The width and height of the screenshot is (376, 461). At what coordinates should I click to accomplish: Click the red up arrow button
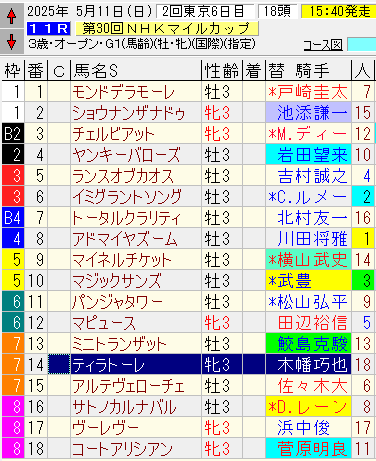pyautogui.click(x=12, y=16)
